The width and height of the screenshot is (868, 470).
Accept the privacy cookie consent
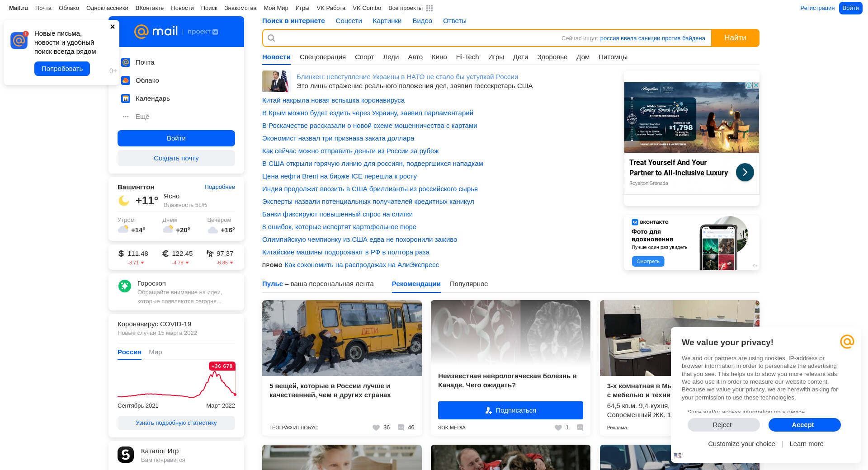coord(804,425)
